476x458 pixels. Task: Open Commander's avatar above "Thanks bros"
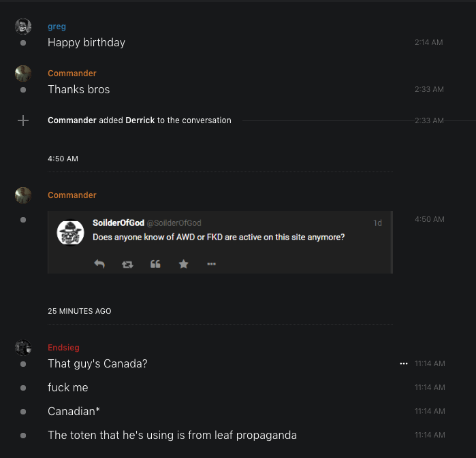tap(23, 73)
